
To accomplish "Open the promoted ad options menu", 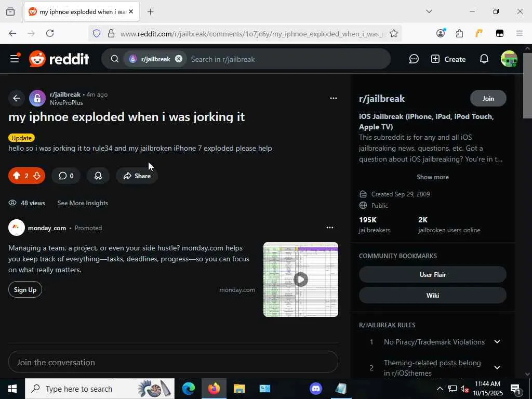I will click(x=330, y=228).
